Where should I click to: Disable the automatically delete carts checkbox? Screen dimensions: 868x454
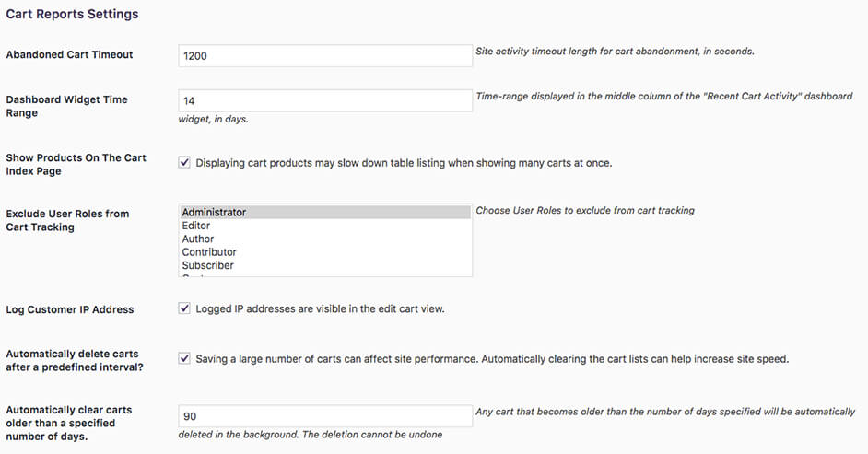coord(184,358)
